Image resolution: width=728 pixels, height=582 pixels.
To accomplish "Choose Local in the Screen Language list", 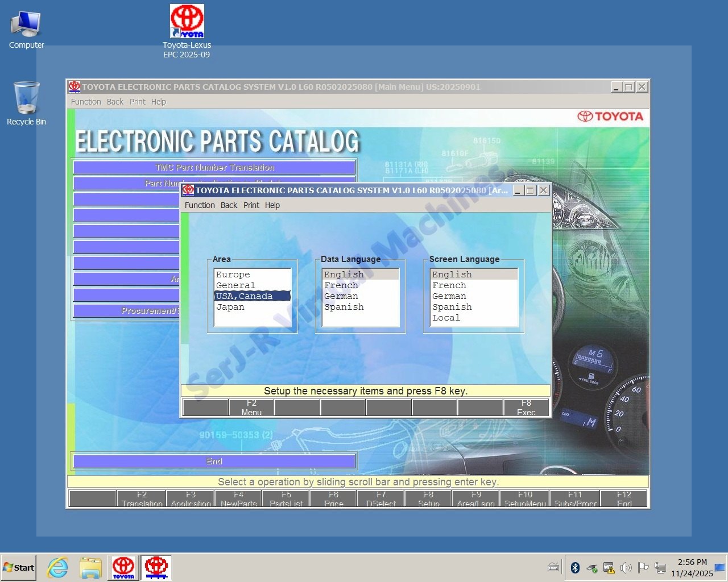I will click(x=446, y=318).
